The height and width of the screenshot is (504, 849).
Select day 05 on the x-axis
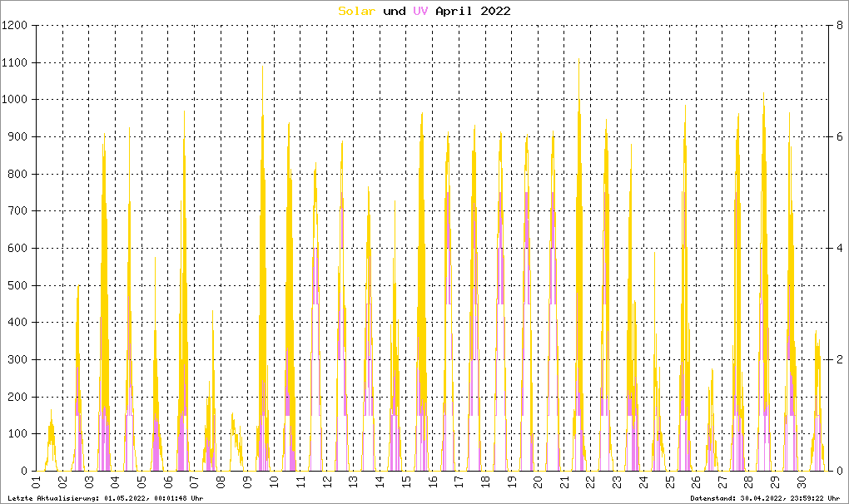coord(141,482)
